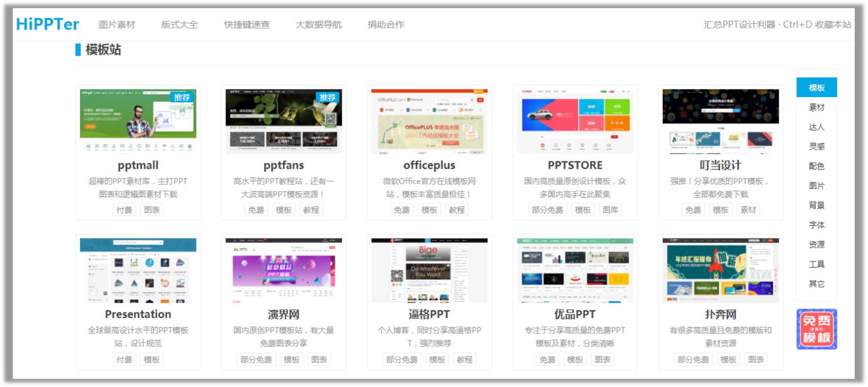The height and width of the screenshot is (387, 868).
Task: Jump to 达人 section in sidebar
Action: 816,127
